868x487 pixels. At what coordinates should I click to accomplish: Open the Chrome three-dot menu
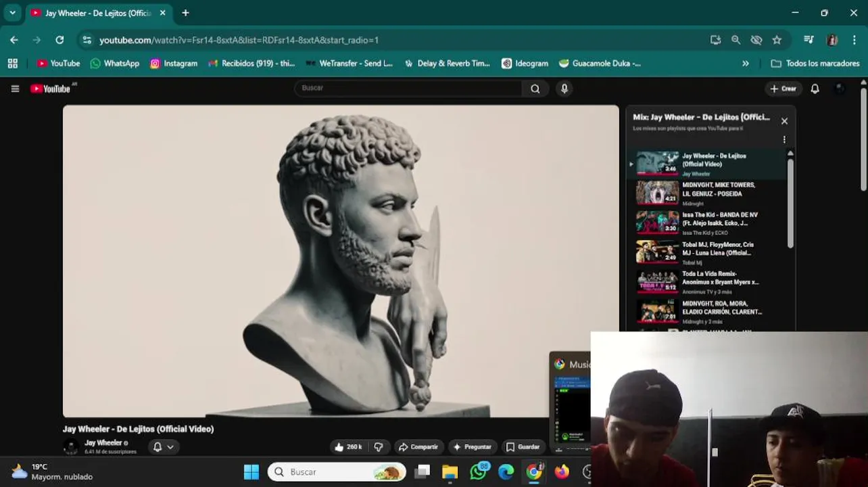pyautogui.click(x=854, y=40)
